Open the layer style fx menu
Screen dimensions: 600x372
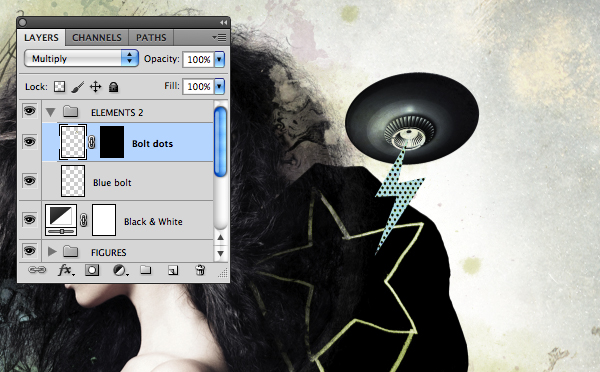66,270
